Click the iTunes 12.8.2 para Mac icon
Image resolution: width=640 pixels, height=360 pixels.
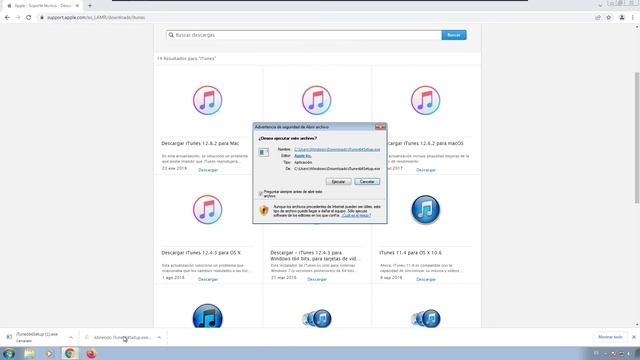click(x=208, y=100)
